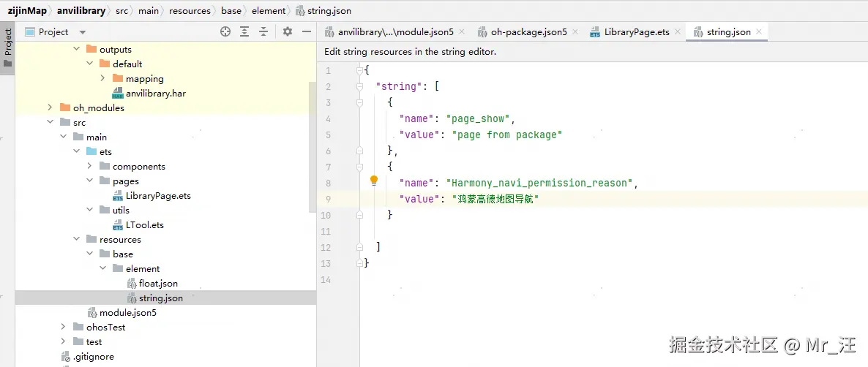Click the string editor hint banner

410,52
